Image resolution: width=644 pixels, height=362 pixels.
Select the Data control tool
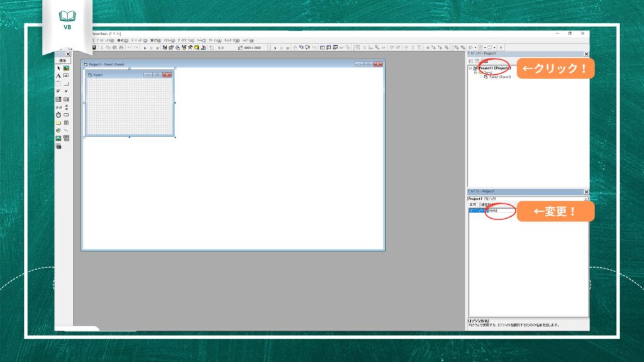[66, 138]
